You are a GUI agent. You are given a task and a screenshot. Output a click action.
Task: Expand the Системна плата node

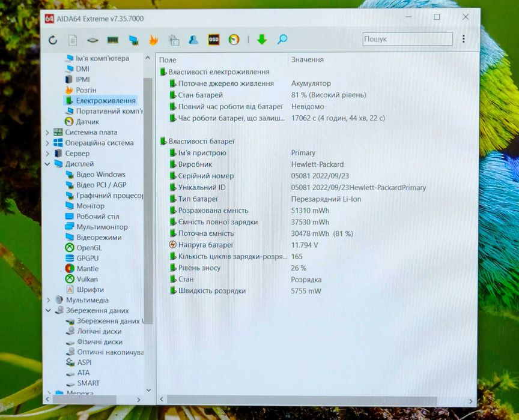[47, 132]
